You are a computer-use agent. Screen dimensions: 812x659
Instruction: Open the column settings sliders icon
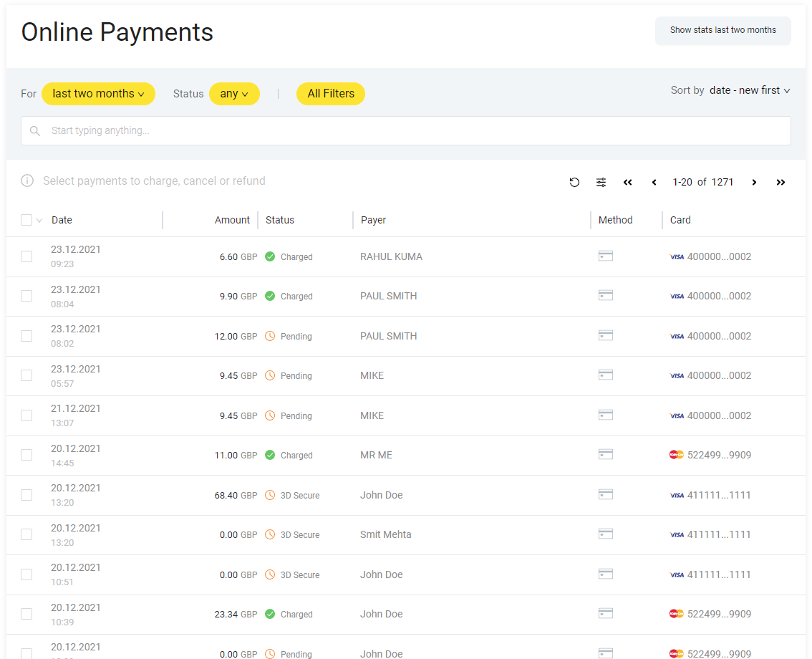tap(601, 183)
